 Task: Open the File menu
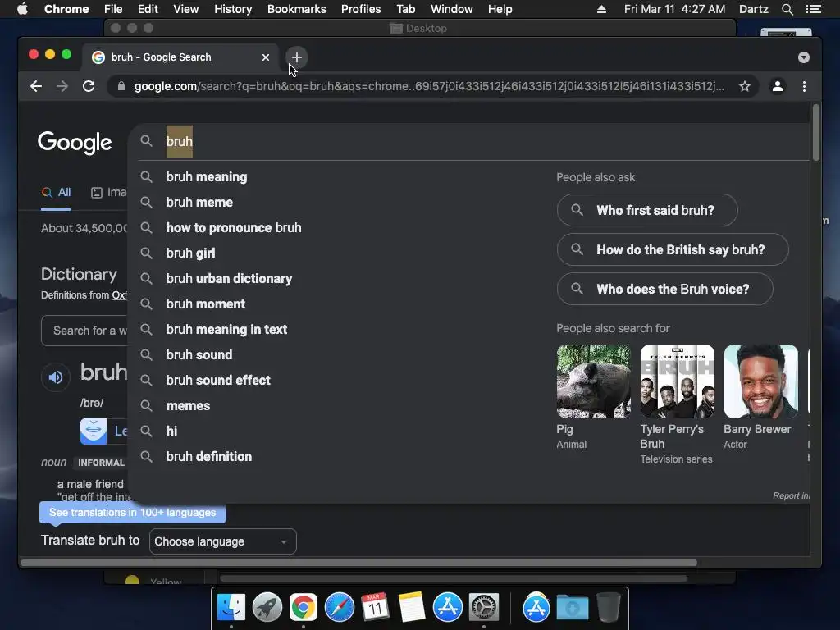point(113,9)
